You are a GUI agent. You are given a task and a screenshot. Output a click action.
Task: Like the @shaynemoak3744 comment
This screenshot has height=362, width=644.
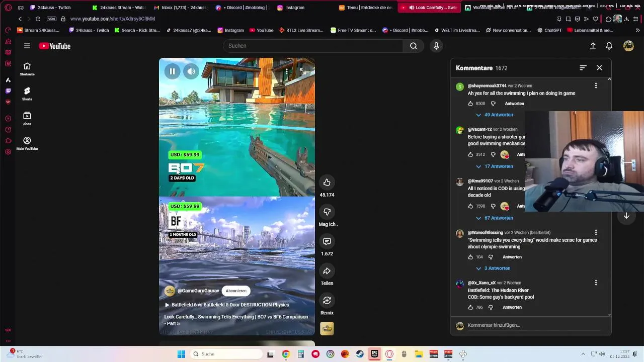470,104
